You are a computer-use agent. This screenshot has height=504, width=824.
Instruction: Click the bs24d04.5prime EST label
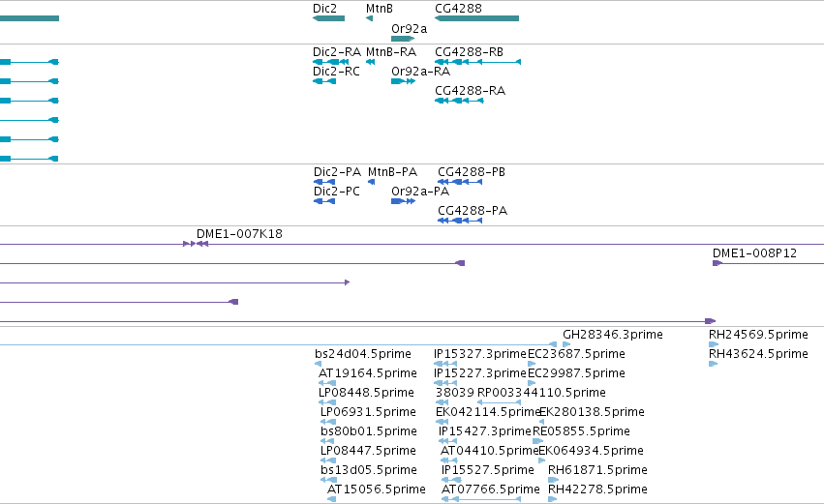click(363, 354)
